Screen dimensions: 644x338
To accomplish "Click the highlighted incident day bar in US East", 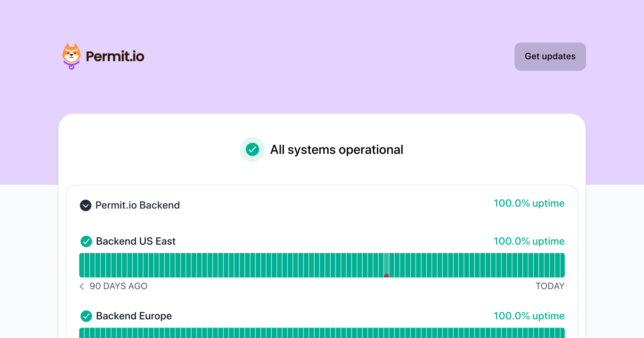I will click(x=386, y=265).
